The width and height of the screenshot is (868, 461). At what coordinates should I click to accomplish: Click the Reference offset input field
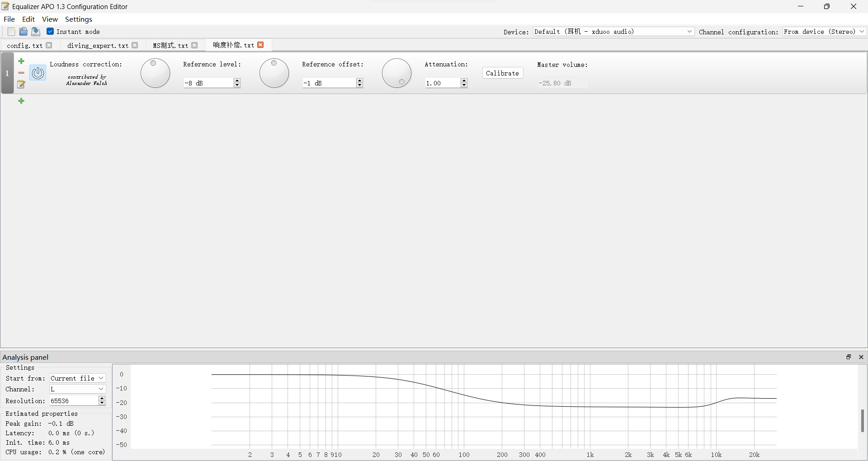pyautogui.click(x=330, y=83)
